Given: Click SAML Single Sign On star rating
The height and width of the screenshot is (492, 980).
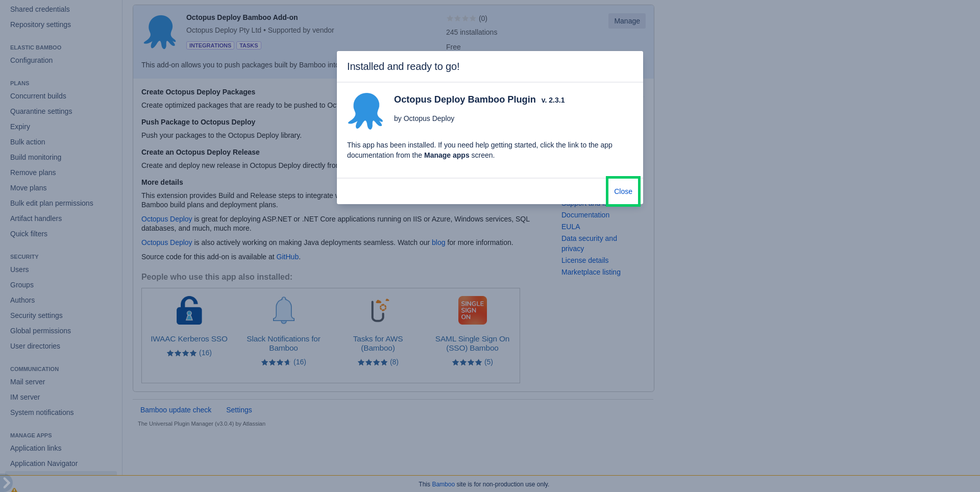Looking at the screenshot, I should (467, 362).
